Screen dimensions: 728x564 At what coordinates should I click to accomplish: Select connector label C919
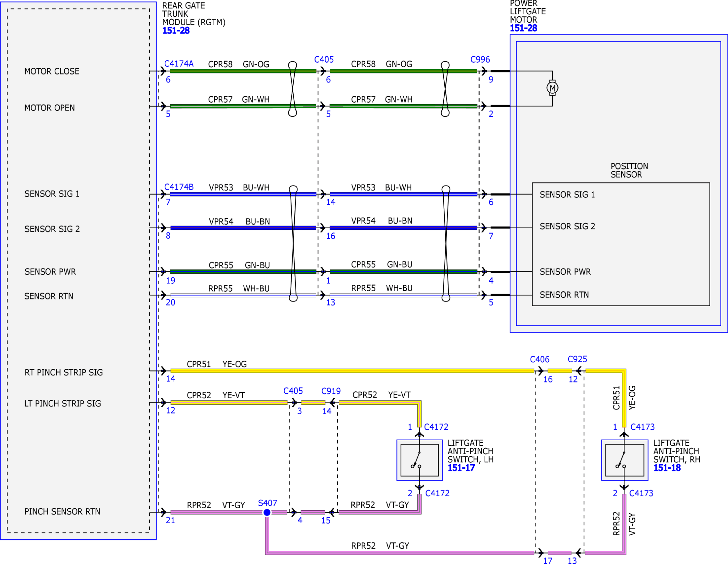coord(331,391)
